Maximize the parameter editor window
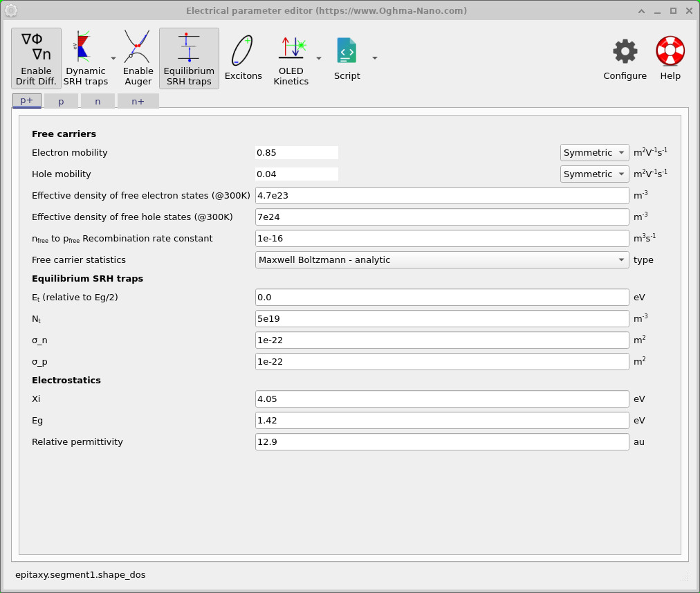The image size is (700, 593). click(673, 11)
